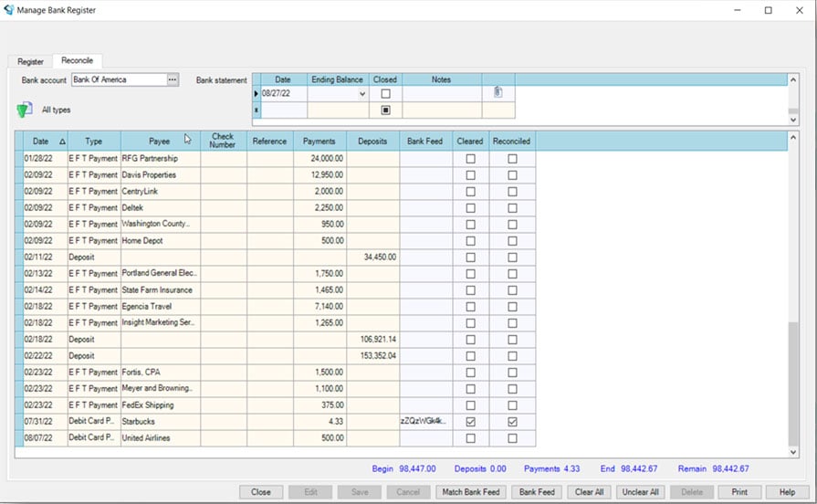817x504 pixels.
Task: Switch to the Register tab
Action: (30, 61)
